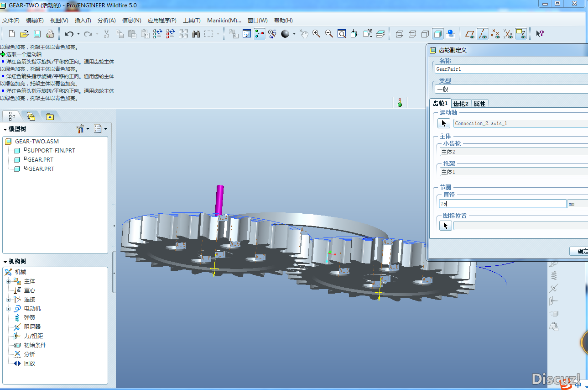
Task: Toggle datum planes display
Action: (470, 34)
